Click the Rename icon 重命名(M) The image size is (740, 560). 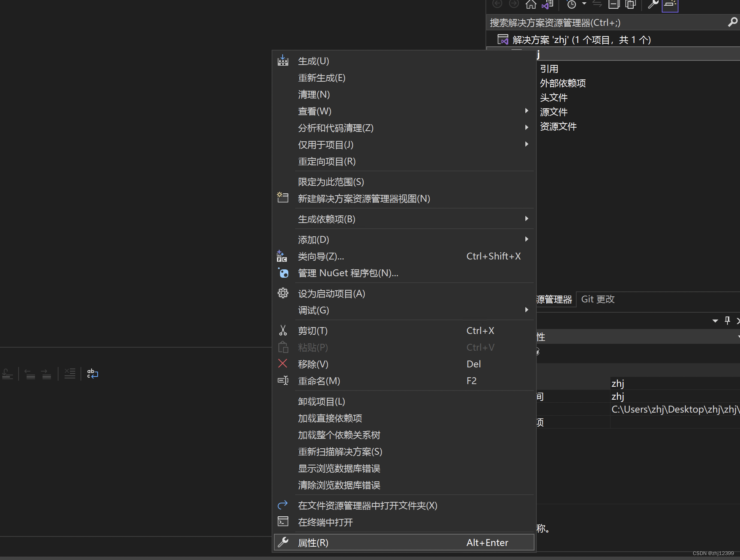(x=283, y=380)
